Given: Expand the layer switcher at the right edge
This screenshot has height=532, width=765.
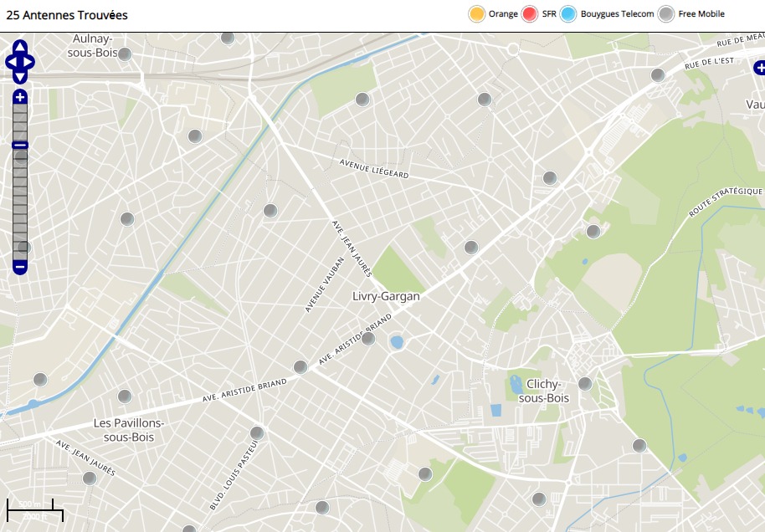Looking at the screenshot, I should [x=758, y=69].
